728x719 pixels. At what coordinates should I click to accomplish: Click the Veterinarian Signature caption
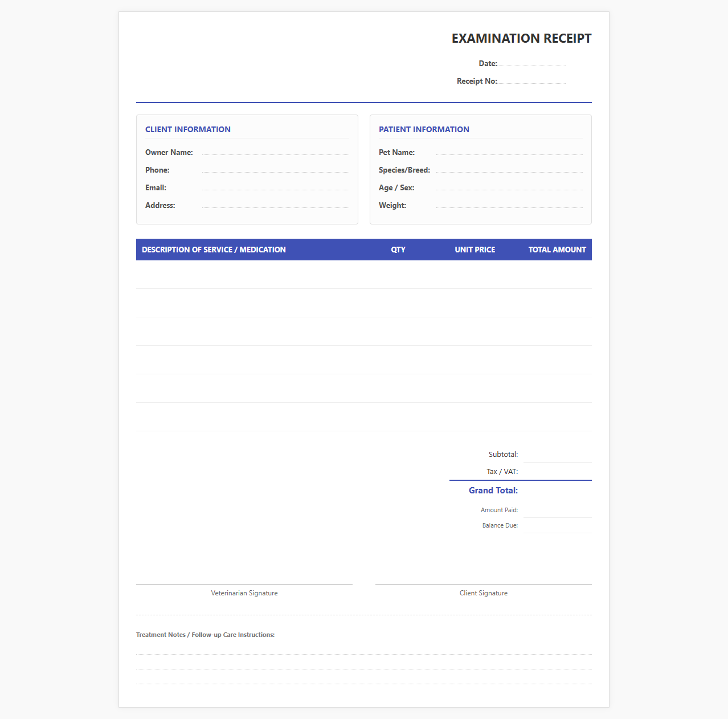click(x=244, y=593)
